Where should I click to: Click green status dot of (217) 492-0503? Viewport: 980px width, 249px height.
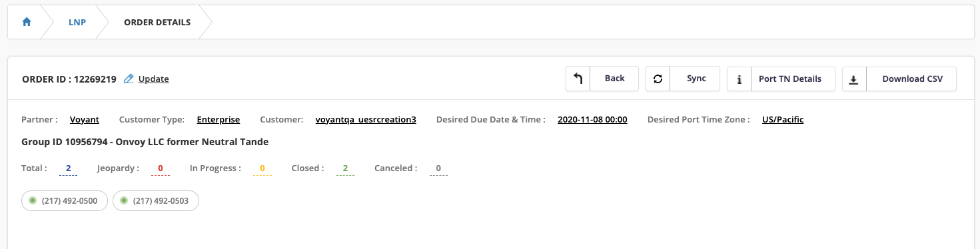coord(123,200)
